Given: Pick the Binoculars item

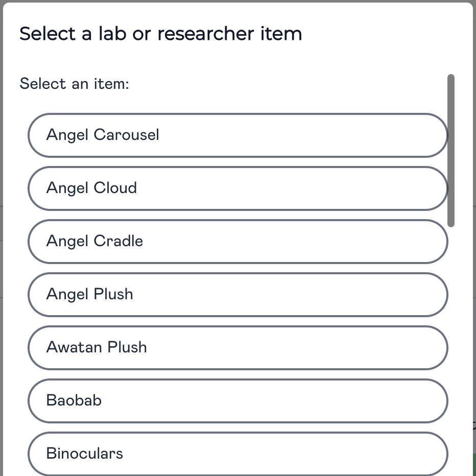Looking at the screenshot, I should (237, 454).
